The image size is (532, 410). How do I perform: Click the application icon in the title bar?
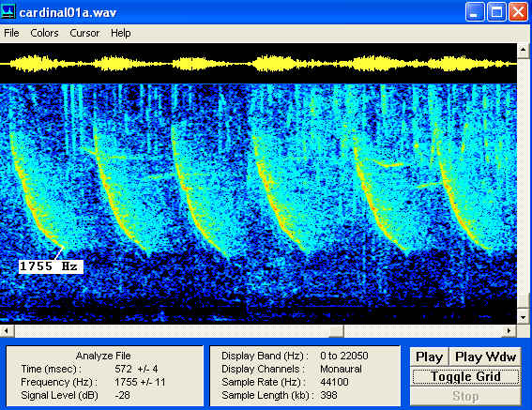8,11
